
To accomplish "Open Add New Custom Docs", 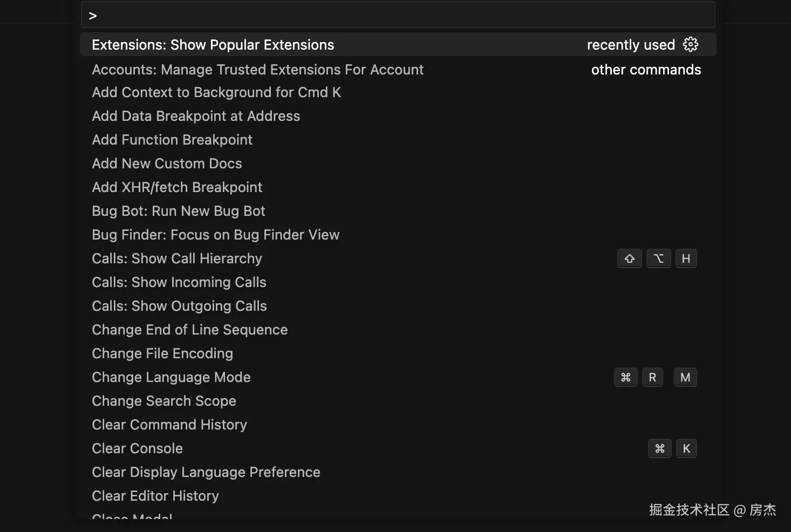I will [x=167, y=163].
